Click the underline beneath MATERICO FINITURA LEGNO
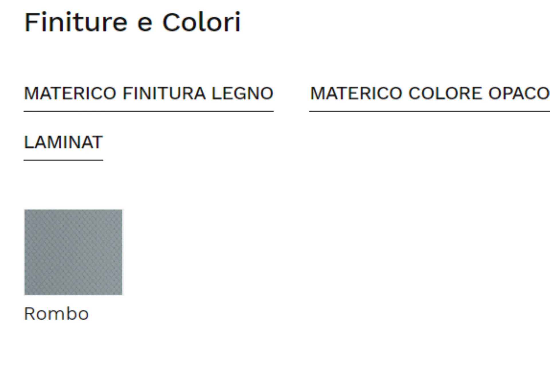Screen dimensions: 550x392 point(148,111)
